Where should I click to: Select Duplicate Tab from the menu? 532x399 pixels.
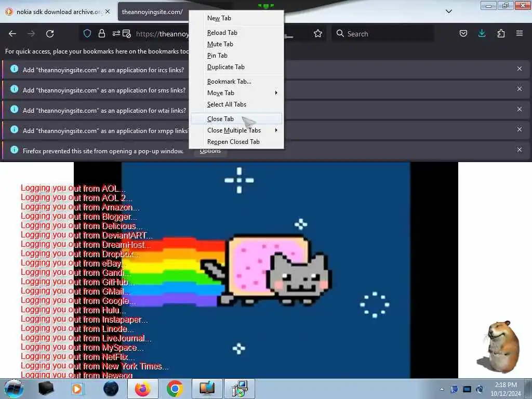click(236, 67)
